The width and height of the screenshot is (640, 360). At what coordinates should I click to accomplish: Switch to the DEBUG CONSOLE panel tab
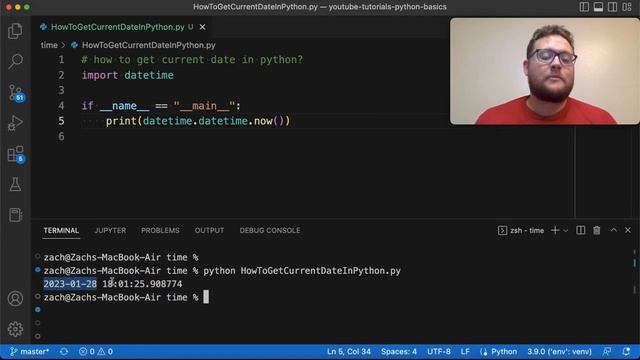point(270,231)
